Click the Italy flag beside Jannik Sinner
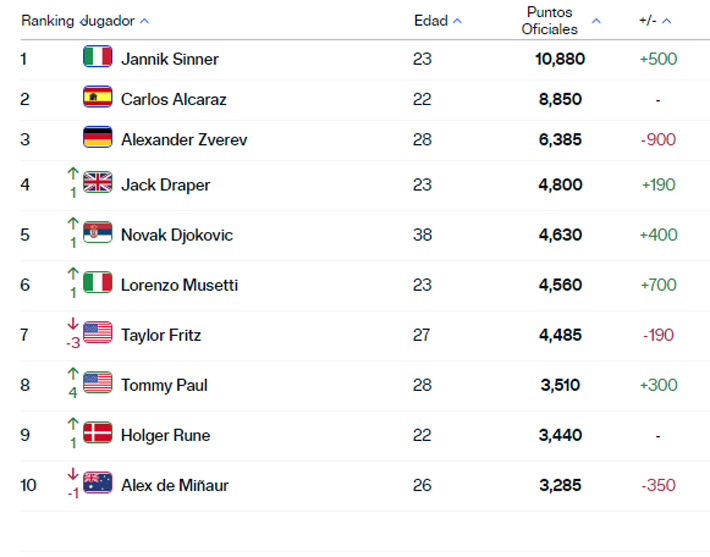Screen dimensions: 710x557 [97, 57]
